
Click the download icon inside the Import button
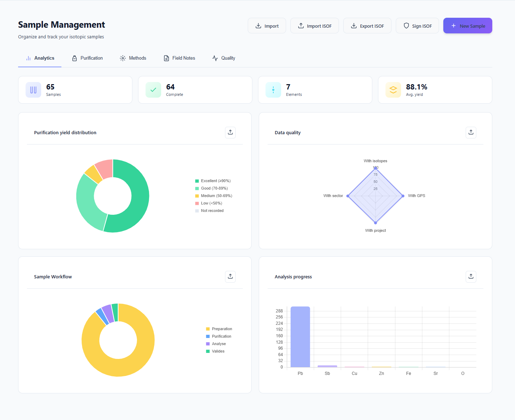[x=258, y=26]
